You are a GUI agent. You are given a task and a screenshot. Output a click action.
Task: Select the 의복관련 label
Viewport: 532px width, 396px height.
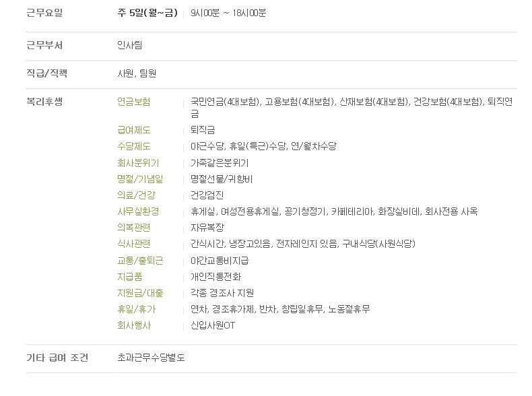pos(134,228)
